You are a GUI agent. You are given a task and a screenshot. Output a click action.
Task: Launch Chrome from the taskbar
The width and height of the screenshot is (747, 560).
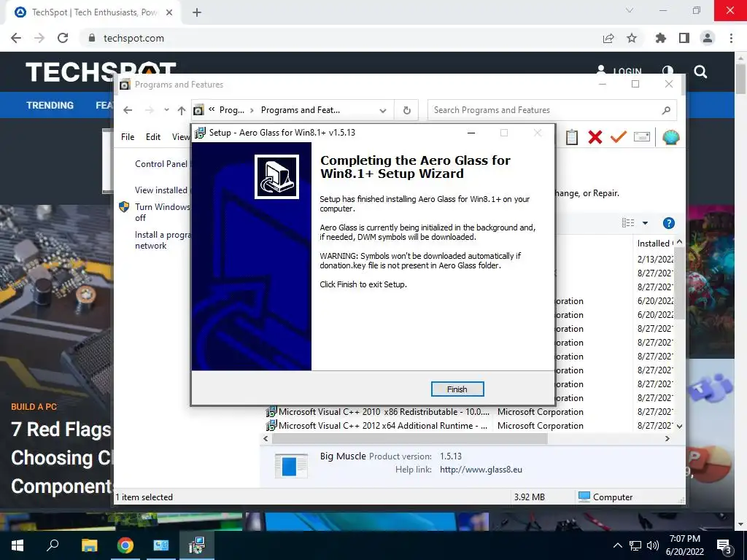[125, 545]
